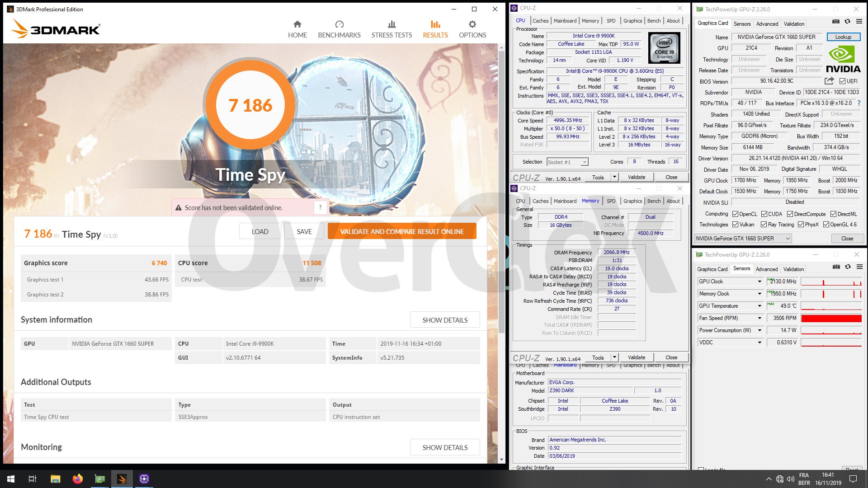Open Task View on taskbar
868x488 pixels.
[33, 479]
